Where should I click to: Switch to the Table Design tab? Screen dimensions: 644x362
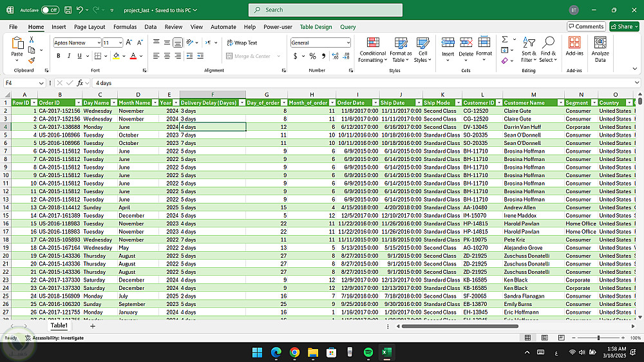[316, 26]
